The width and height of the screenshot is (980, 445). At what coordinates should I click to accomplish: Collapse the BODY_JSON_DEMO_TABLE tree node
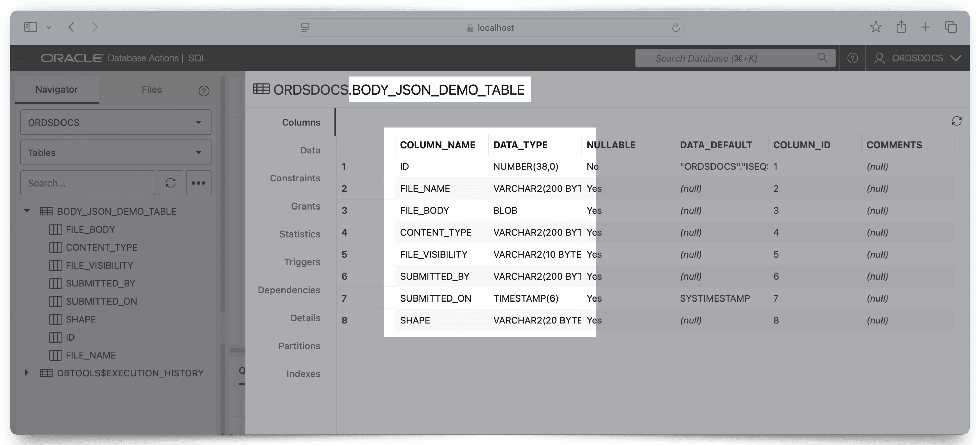[x=27, y=211]
